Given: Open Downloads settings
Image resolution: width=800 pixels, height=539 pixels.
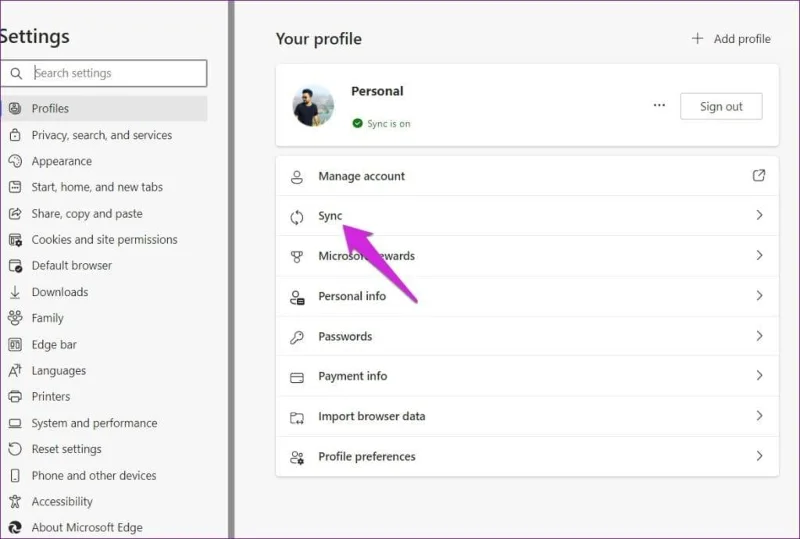Looking at the screenshot, I should [104, 292].
